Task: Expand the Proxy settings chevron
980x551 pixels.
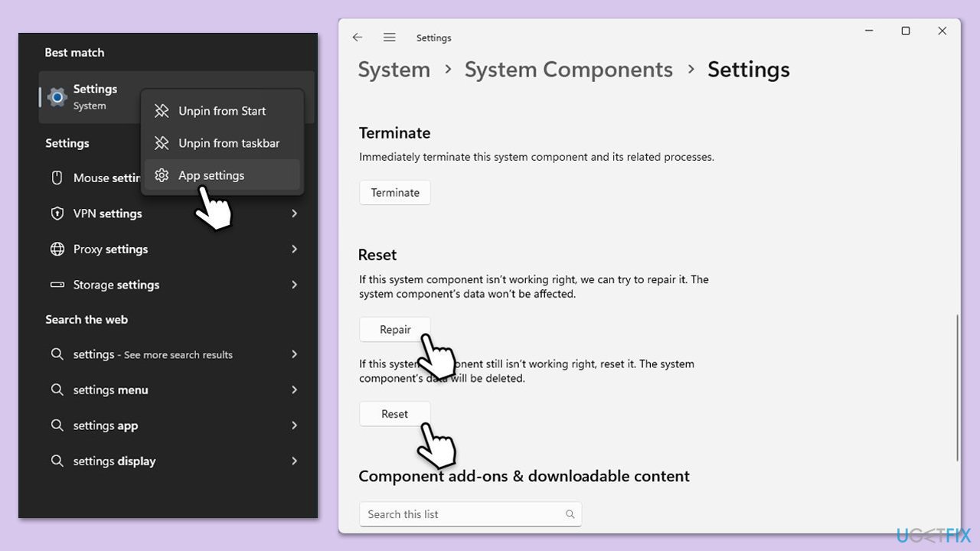Action: [x=294, y=249]
